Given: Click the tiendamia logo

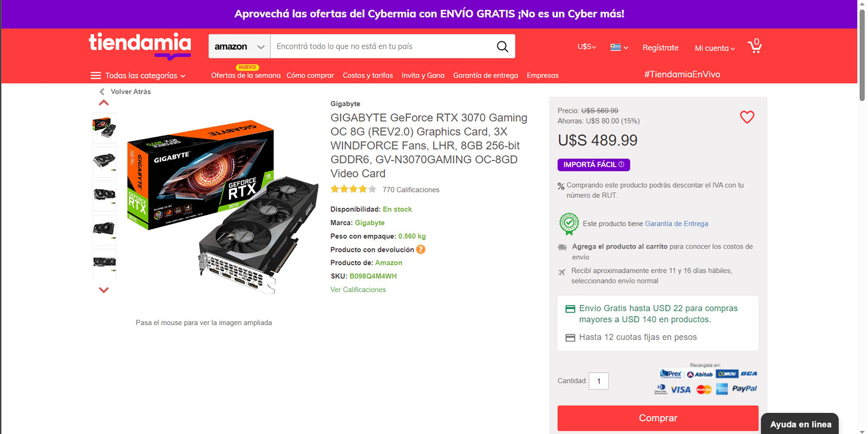Looking at the screenshot, I should coord(140,46).
